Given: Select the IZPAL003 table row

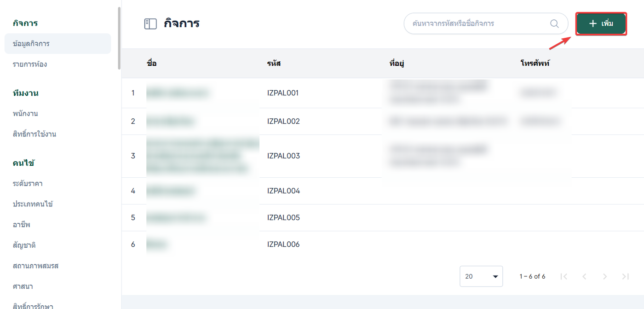Looking at the screenshot, I should (283, 156).
